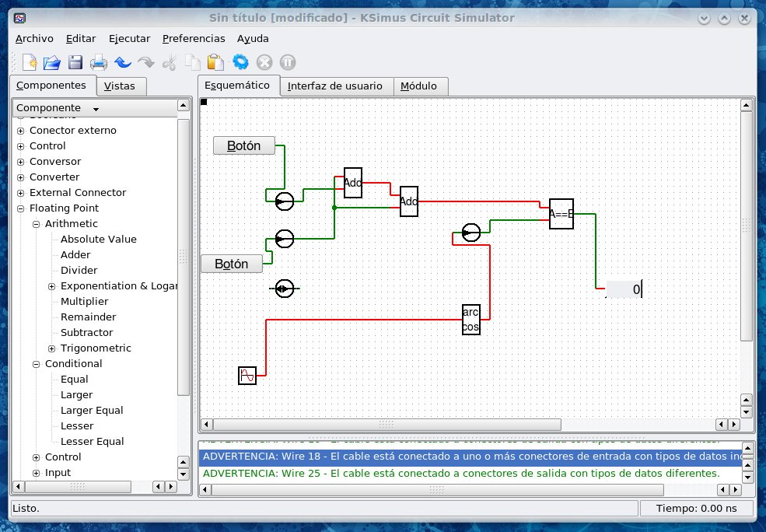Screen dimensions: 766x532
Task: Click the application icon in title bar
Action: (x=19, y=18)
